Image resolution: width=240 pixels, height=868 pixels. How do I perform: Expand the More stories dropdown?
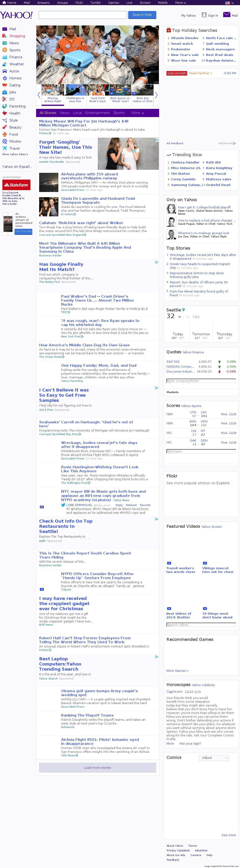[x=138, y=113]
